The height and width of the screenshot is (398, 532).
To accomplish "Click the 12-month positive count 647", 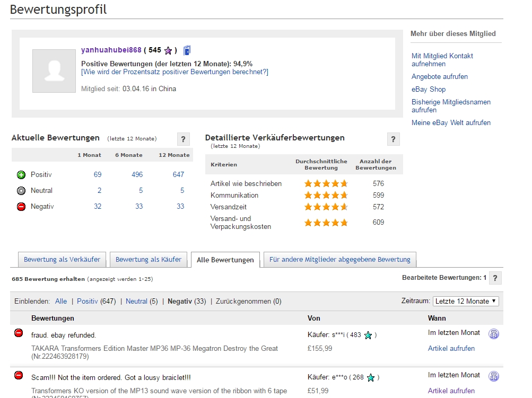I will (178, 174).
